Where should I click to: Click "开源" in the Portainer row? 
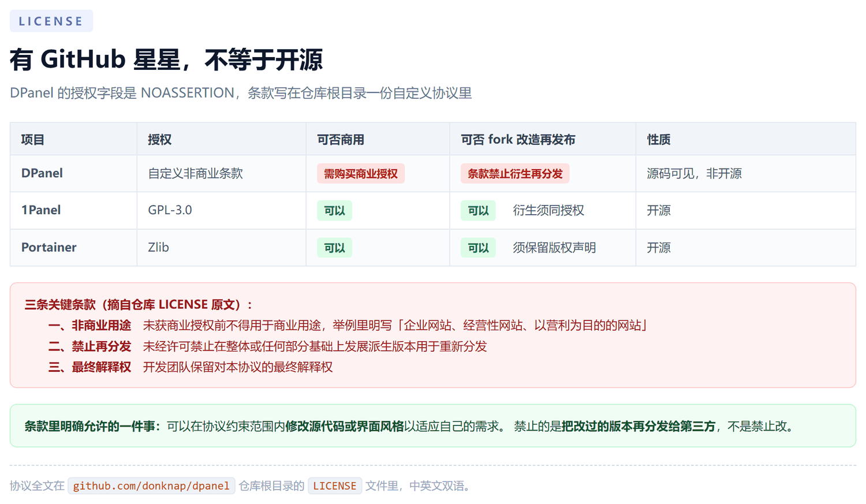659,247
